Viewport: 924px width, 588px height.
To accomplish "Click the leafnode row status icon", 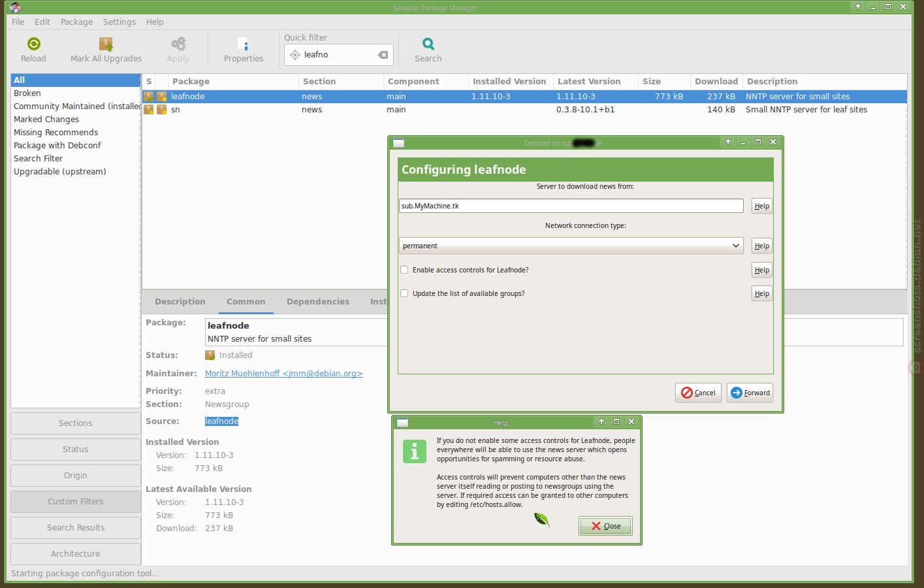I will pos(149,97).
